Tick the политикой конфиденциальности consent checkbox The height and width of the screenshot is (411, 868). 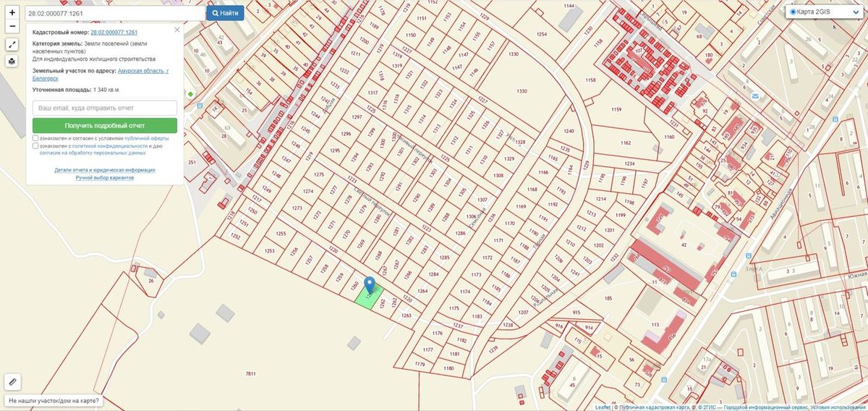[35, 145]
